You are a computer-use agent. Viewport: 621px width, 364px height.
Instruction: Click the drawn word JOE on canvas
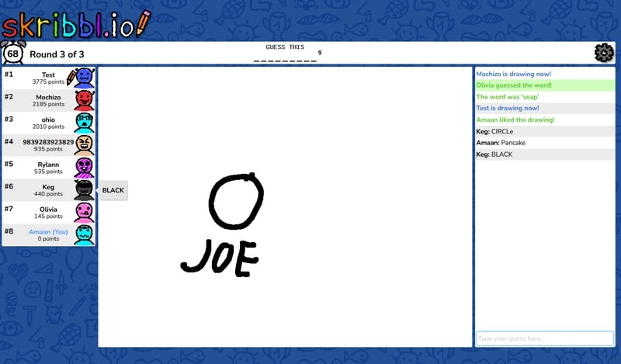click(220, 258)
